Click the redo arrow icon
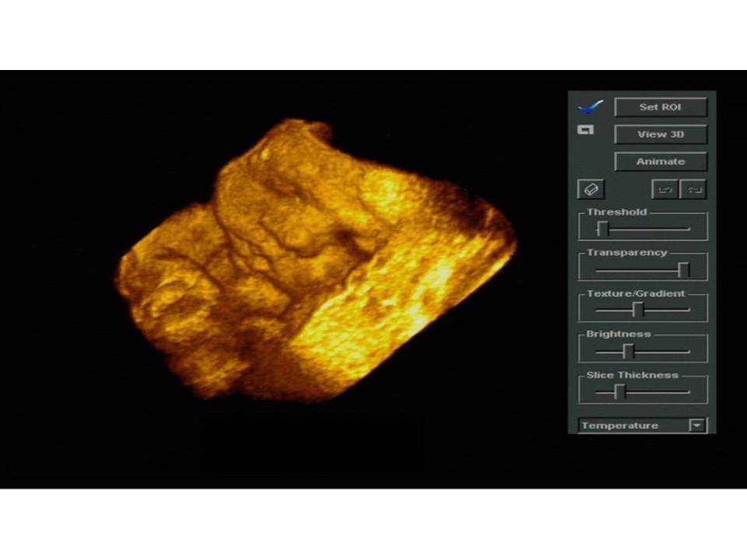This screenshot has width=747, height=560. pos(693,190)
